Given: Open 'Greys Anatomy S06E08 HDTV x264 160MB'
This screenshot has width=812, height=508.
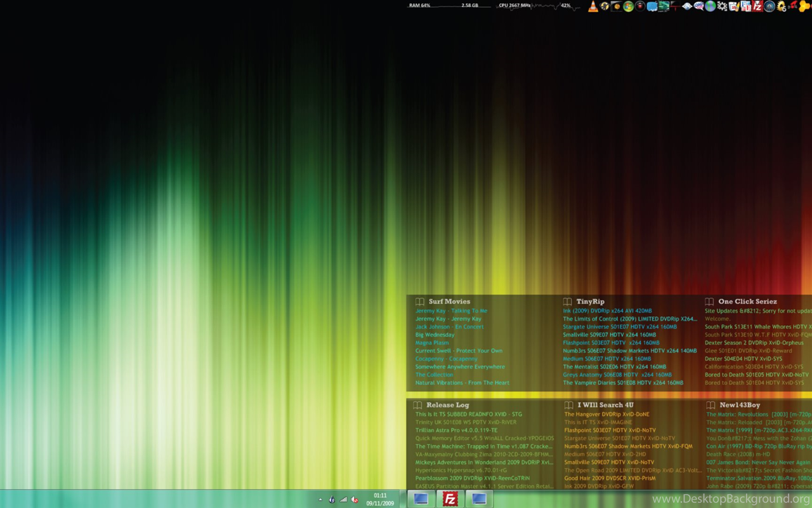Looking at the screenshot, I should click(617, 375).
